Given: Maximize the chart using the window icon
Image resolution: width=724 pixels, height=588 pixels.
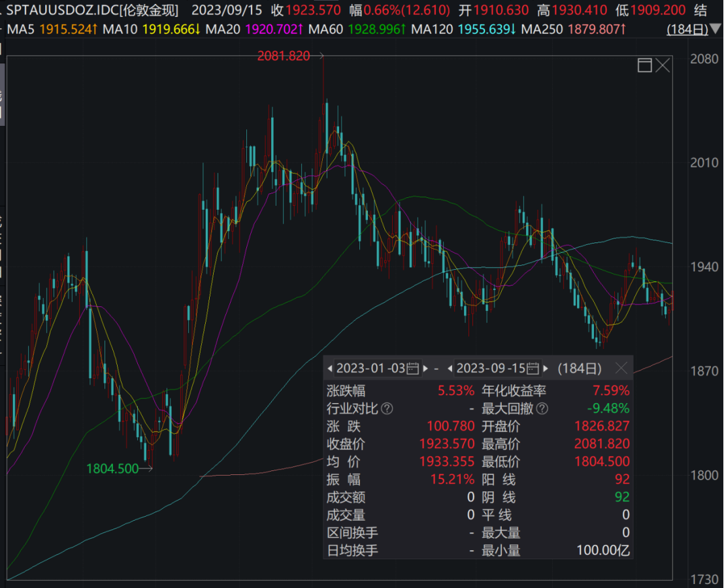Looking at the screenshot, I should point(644,65).
